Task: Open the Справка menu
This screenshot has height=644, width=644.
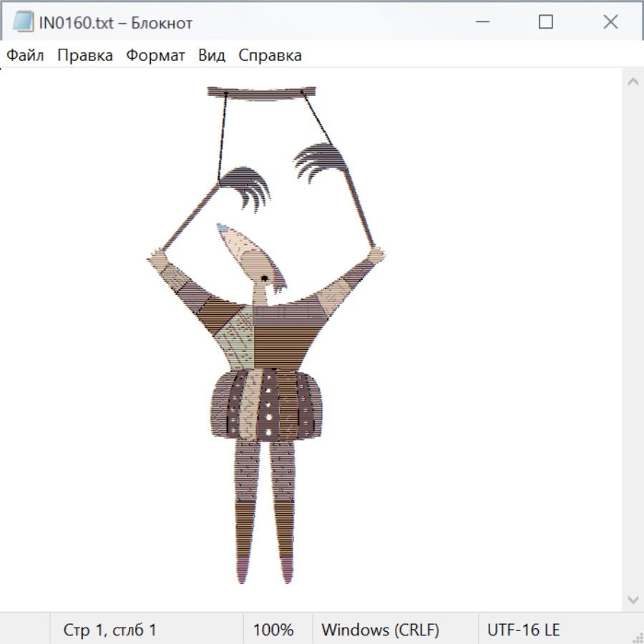Action: point(270,56)
